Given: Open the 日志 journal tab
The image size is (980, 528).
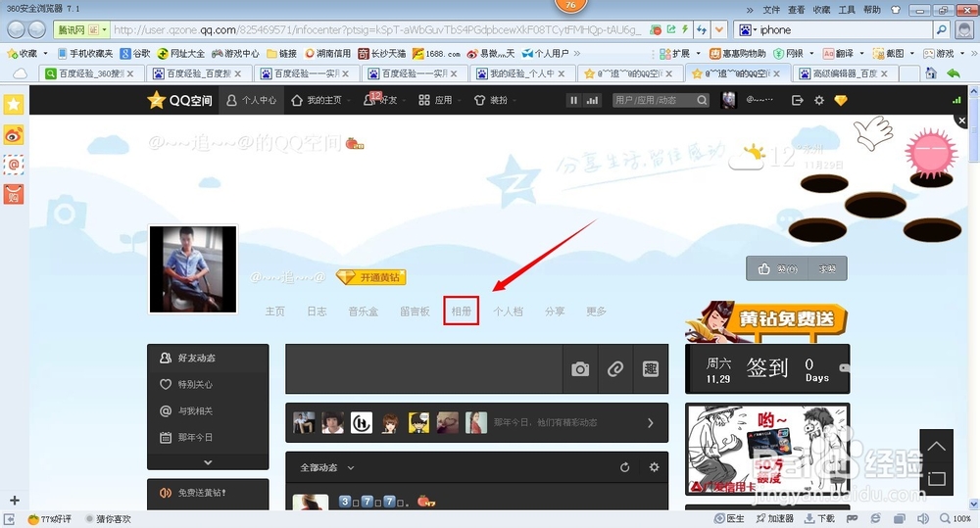Looking at the screenshot, I should tap(317, 312).
